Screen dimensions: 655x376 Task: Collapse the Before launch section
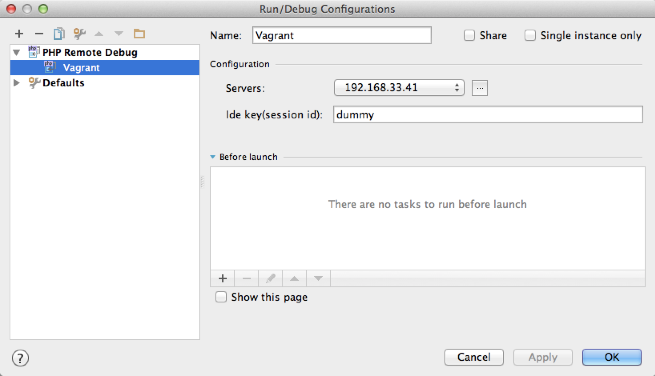pyautogui.click(x=213, y=157)
